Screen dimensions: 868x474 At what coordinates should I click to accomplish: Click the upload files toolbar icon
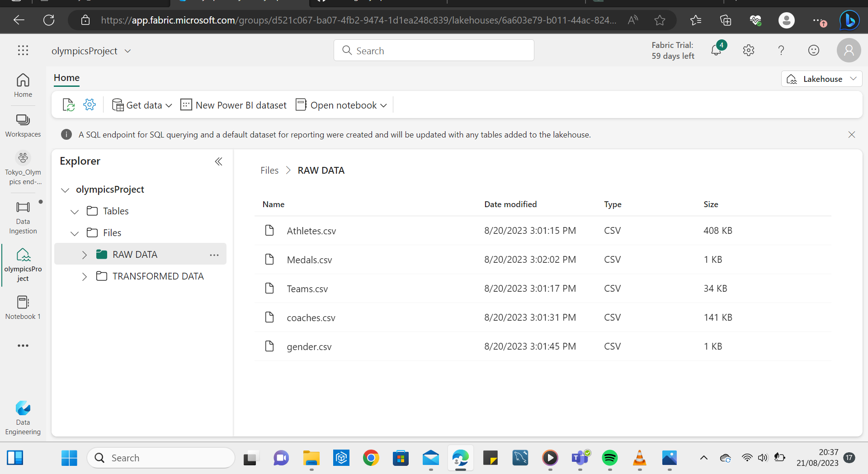click(68, 104)
